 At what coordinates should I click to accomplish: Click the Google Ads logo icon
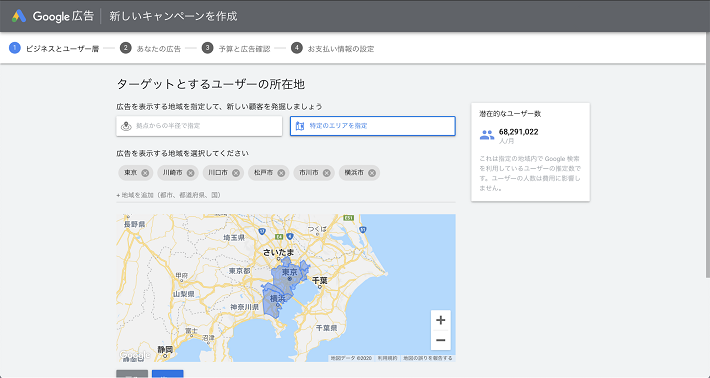(x=19, y=16)
